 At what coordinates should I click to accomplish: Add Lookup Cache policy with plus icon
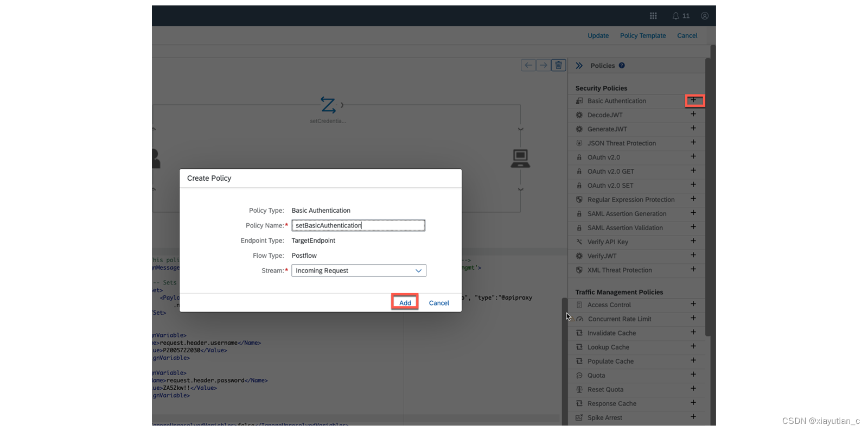(x=693, y=346)
